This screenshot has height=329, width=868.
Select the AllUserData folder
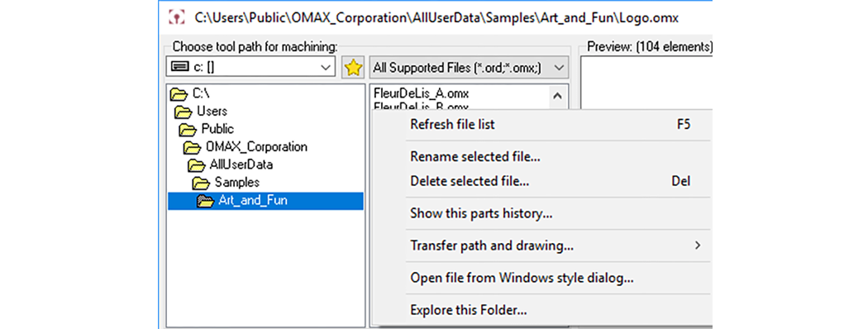[231, 164]
